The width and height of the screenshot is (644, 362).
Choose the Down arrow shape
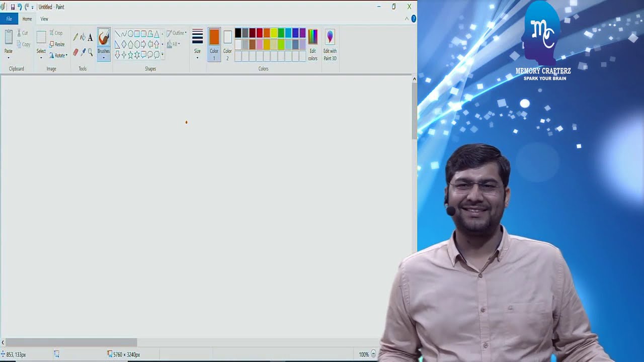coord(117,55)
